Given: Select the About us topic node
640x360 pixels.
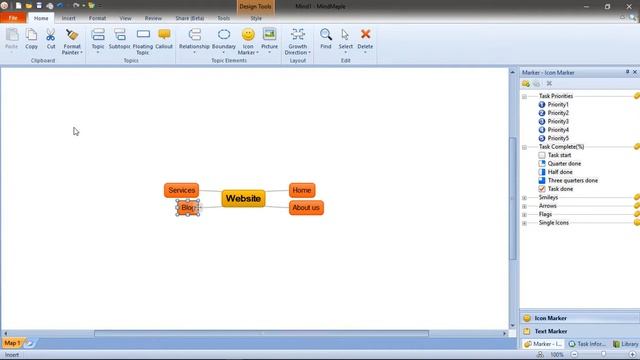Looking at the screenshot, I should tap(306, 208).
